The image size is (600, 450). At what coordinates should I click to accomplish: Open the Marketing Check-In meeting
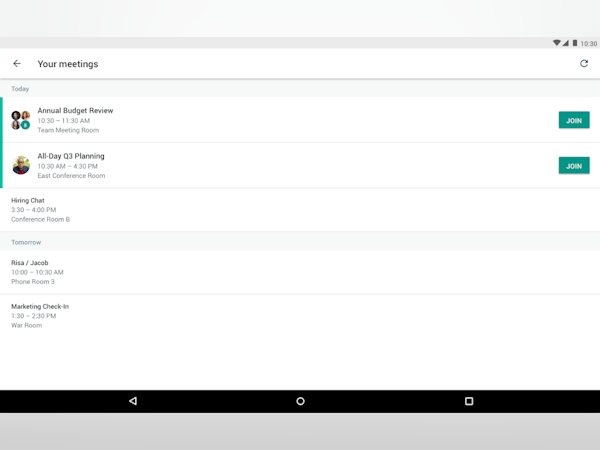click(300, 316)
